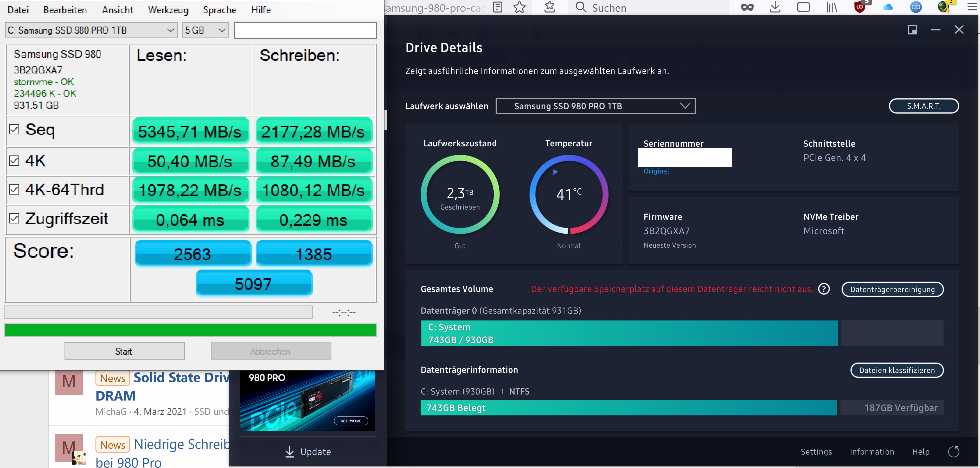The image size is (980, 468).
Task: Open the browser library icon
Action: point(832,7)
